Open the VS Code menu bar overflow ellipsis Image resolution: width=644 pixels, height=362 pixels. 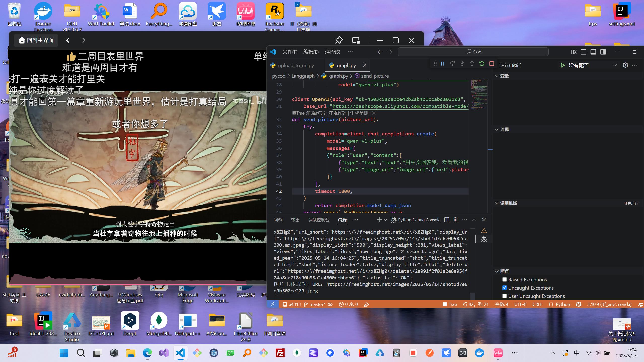(350, 52)
